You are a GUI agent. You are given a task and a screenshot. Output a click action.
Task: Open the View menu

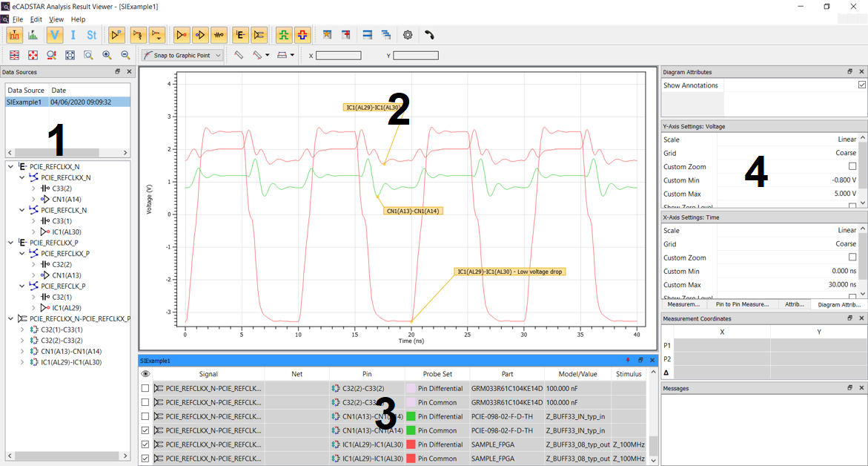[56, 19]
